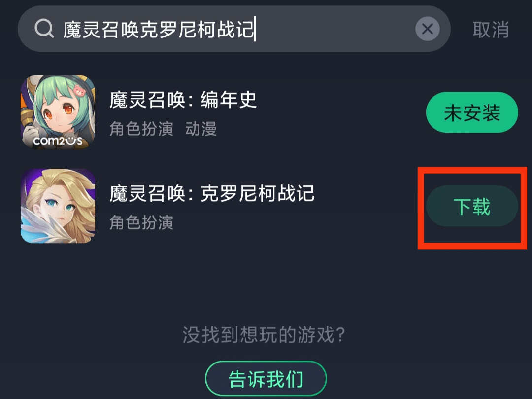Select 角色扮演 tag under 克罗尼柯战记
Screen dimensions: 532x399
point(141,223)
